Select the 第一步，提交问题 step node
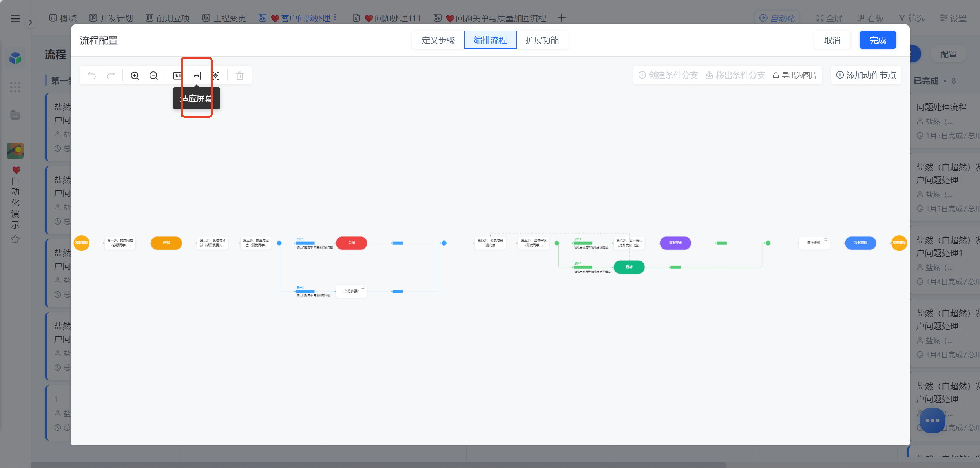Screen dimensions: 980x468 point(120,243)
